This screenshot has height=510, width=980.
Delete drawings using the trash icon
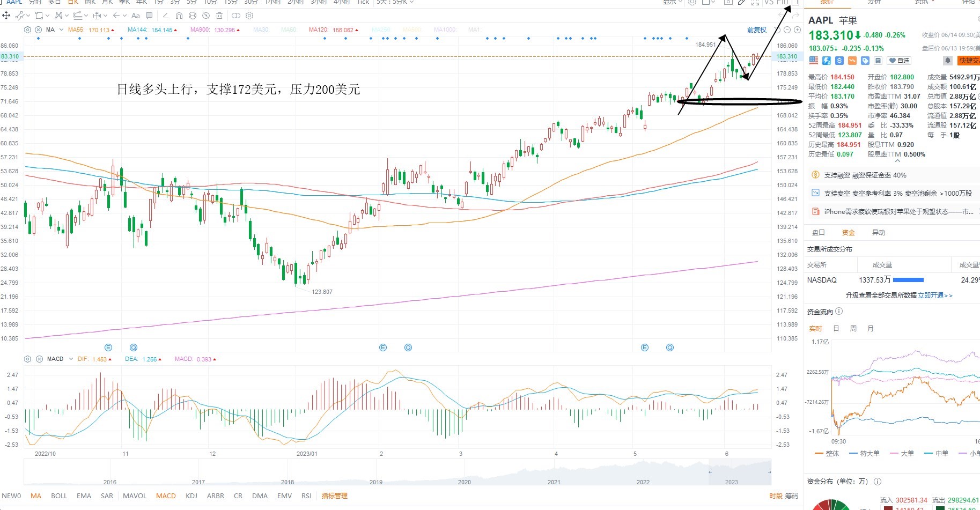point(219,16)
